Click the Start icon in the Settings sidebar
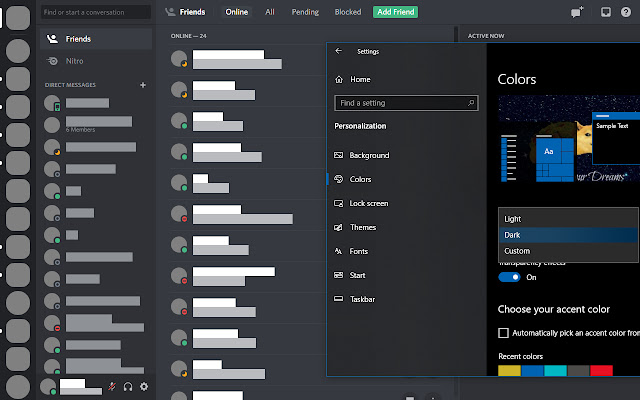This screenshot has width=640, height=400. (338, 276)
